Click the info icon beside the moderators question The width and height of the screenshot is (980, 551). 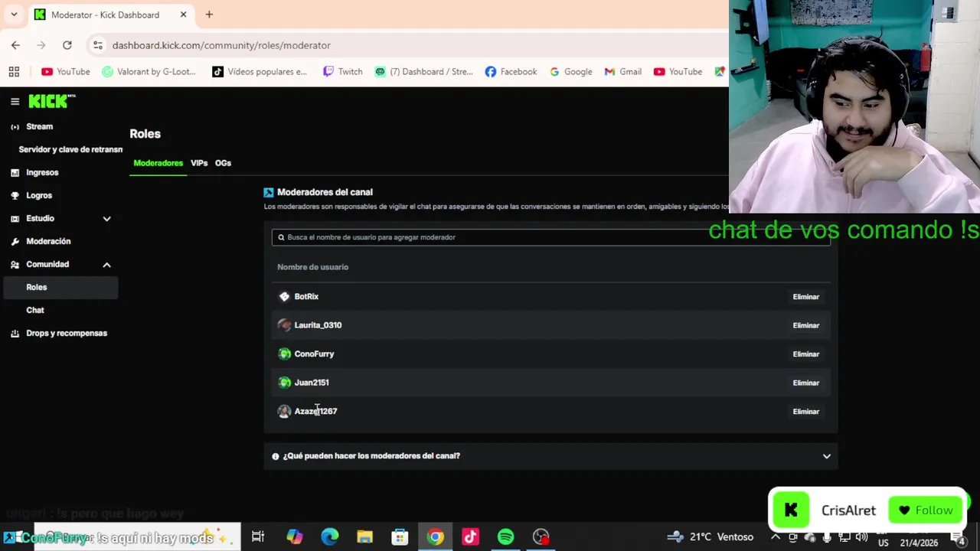[276, 456]
